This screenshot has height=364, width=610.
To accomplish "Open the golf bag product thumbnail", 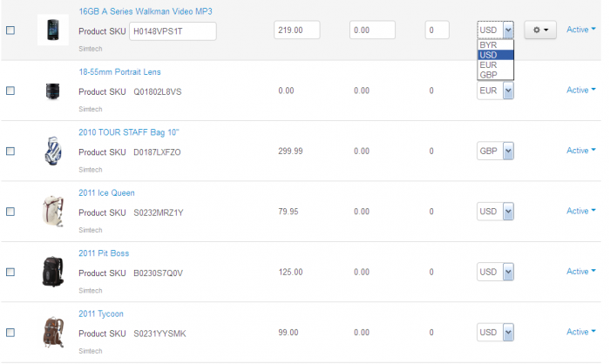I will [53, 151].
